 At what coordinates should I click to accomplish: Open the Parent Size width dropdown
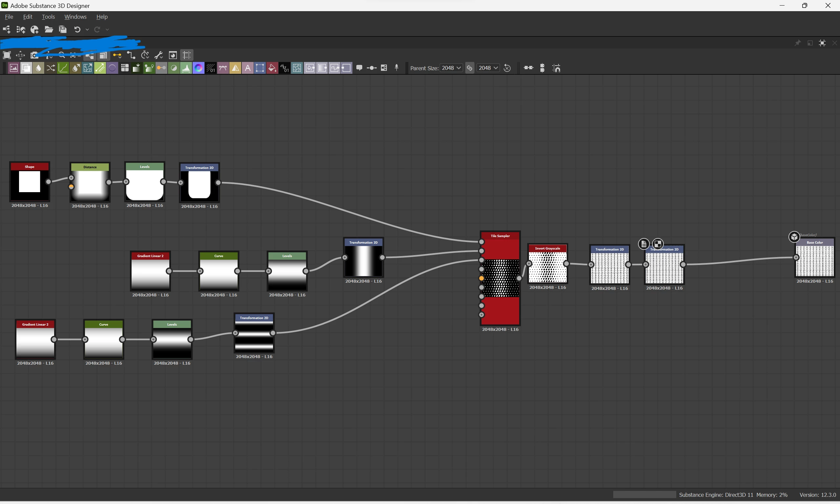(x=451, y=68)
